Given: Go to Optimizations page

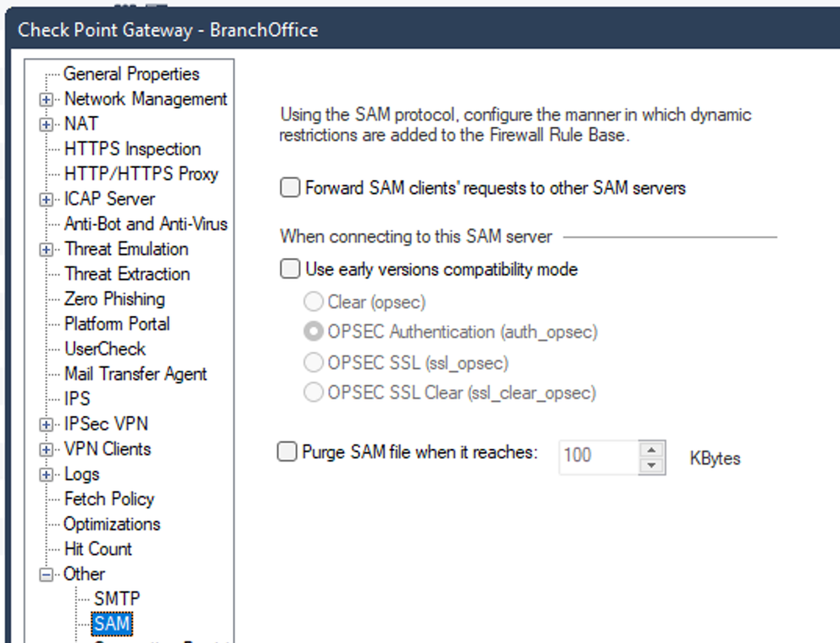Looking at the screenshot, I should tap(112, 524).
